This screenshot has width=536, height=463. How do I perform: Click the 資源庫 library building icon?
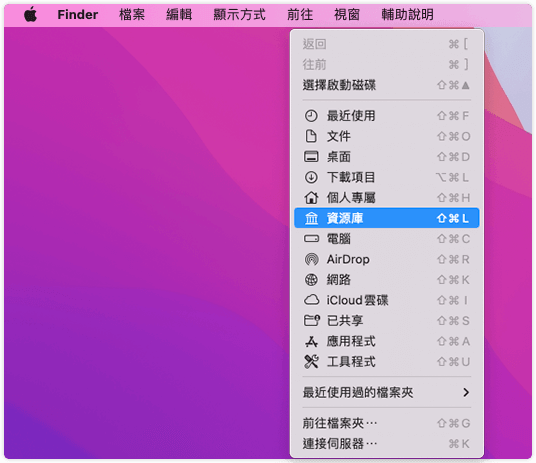pyautogui.click(x=311, y=218)
